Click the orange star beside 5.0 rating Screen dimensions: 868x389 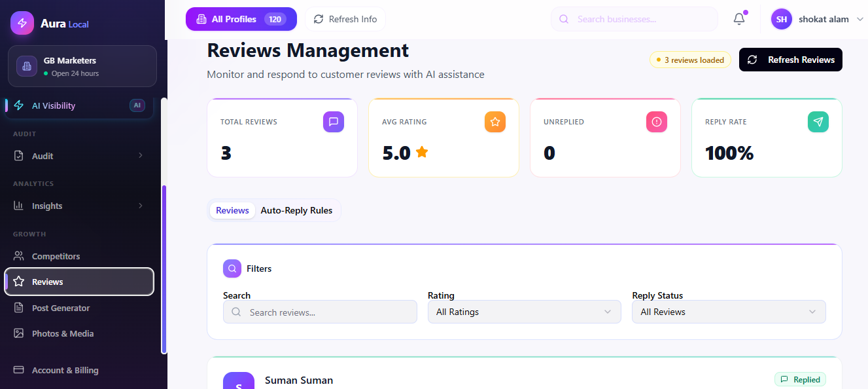[422, 153]
